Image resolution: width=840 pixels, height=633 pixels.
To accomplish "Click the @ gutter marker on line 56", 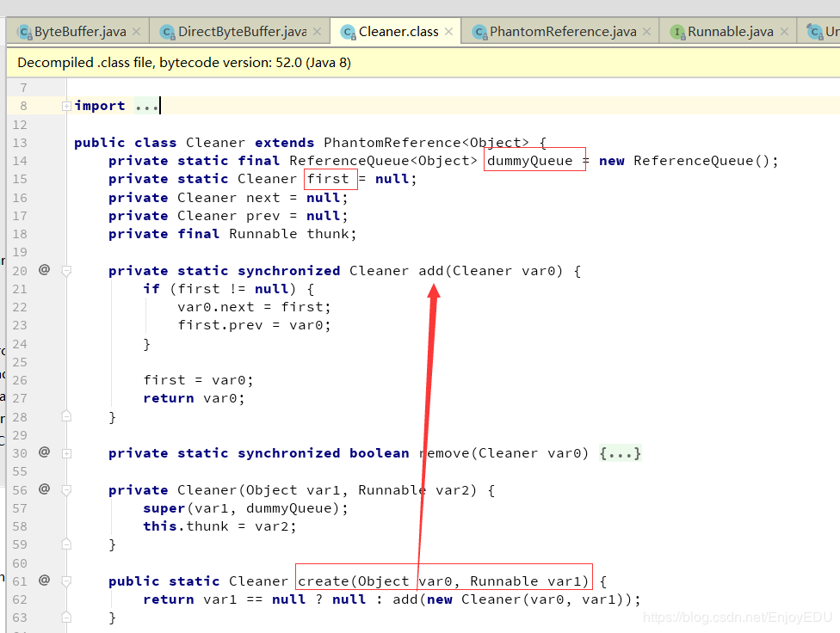I will tap(45, 489).
